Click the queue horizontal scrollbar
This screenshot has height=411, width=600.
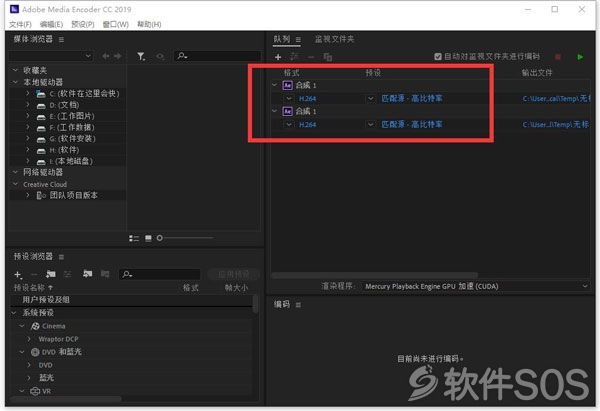(x=375, y=275)
